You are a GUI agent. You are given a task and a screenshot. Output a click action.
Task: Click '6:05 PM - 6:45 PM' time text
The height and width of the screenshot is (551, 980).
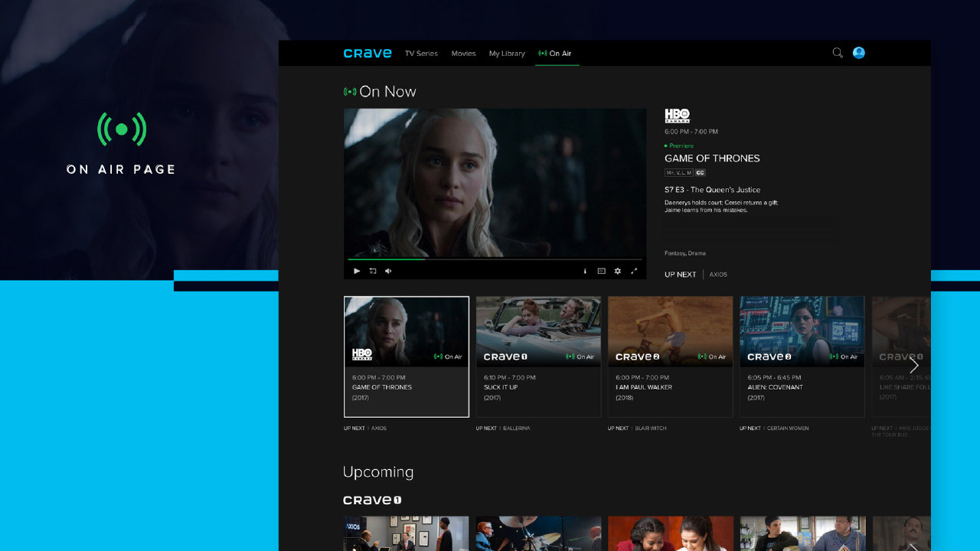point(775,377)
